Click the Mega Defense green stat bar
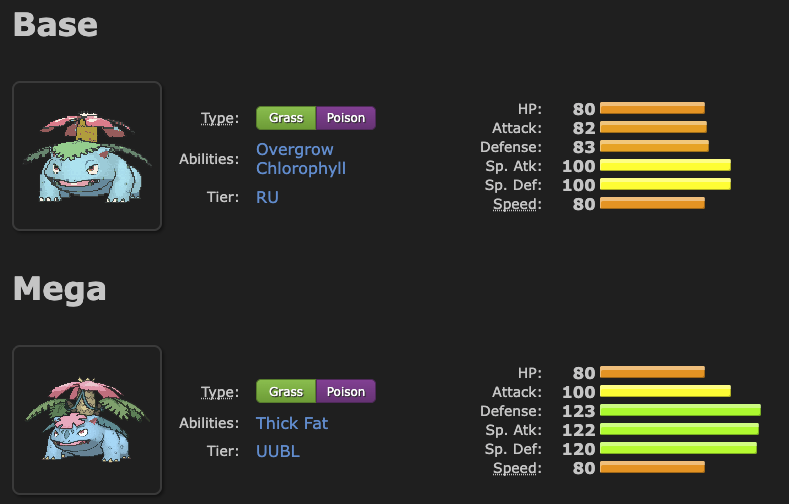 pos(680,410)
